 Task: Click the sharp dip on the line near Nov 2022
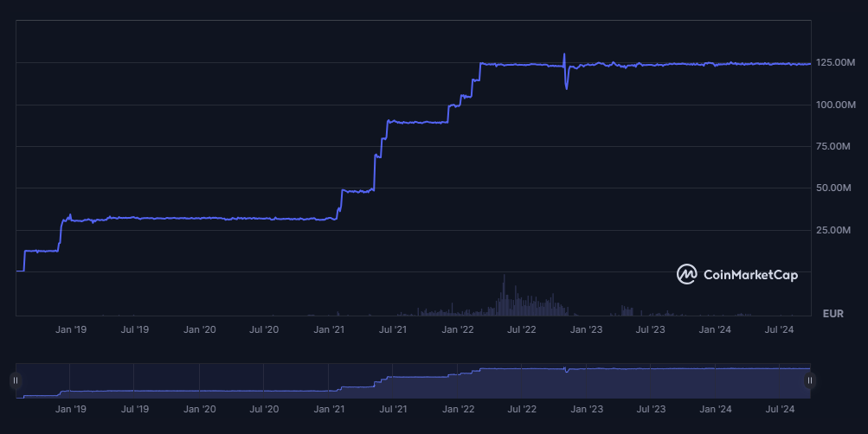pyautogui.click(x=567, y=86)
